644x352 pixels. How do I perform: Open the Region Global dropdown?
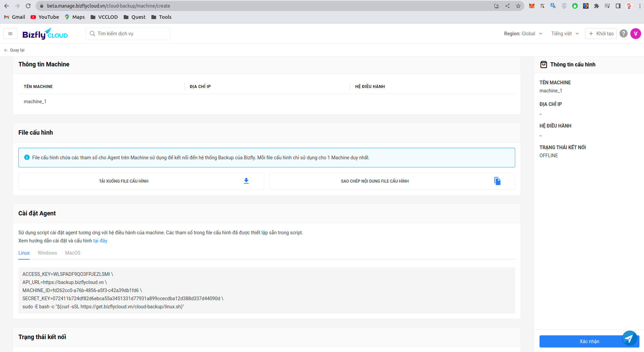523,33
